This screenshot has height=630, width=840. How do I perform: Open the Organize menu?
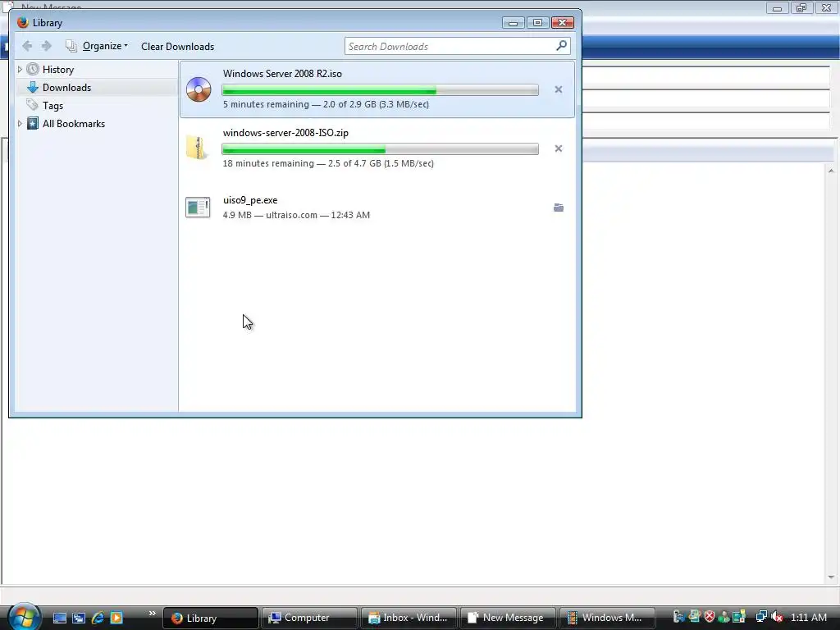pos(98,46)
